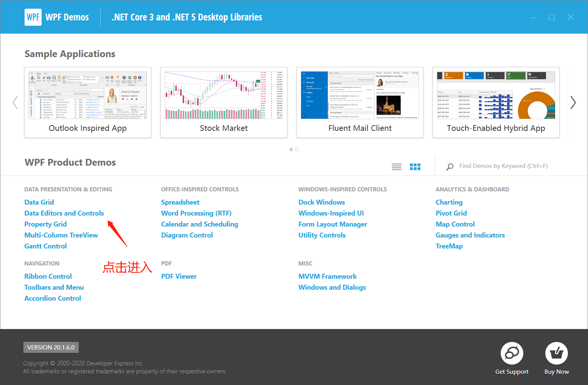Minimize the WPF Demos window
Image resolution: width=588 pixels, height=385 pixels.
533,17
